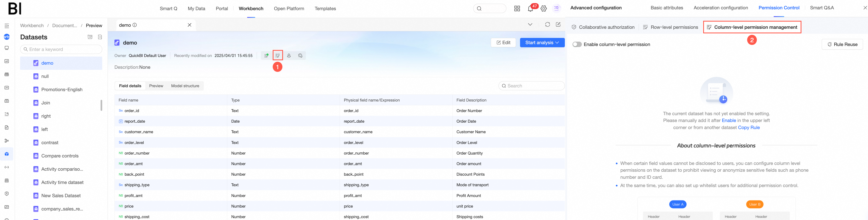Click the report_date field name cell
The height and width of the screenshot is (220, 868).
[171, 121]
